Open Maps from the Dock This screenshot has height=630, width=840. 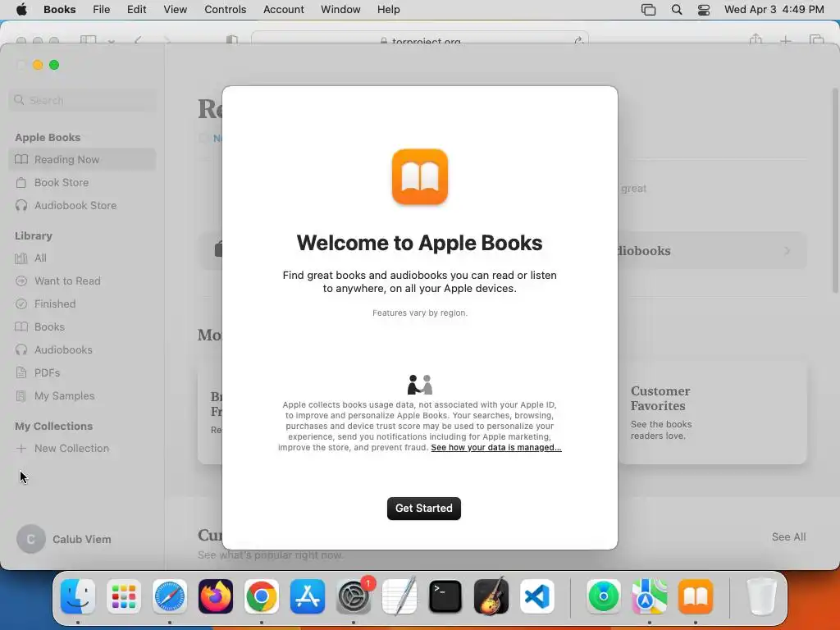click(650, 596)
